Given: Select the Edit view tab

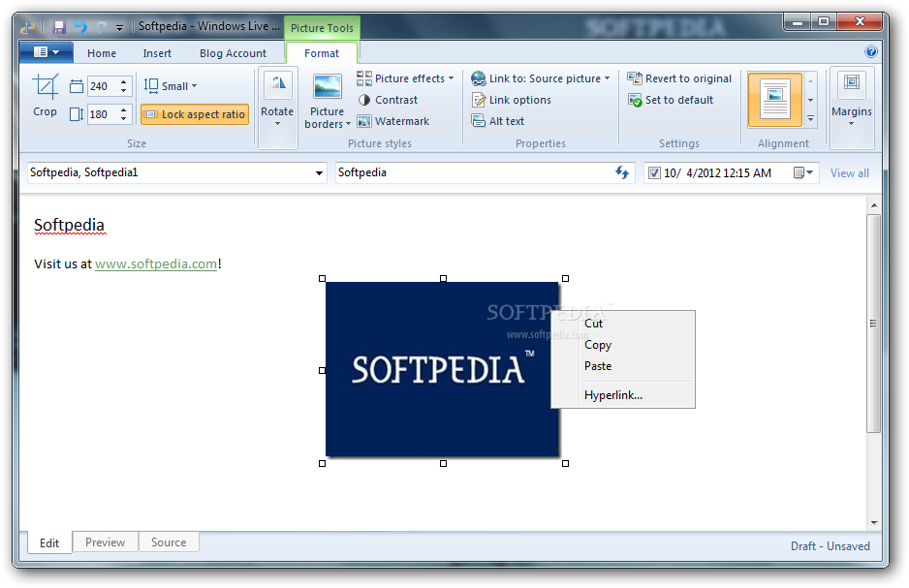Looking at the screenshot, I should point(49,542).
